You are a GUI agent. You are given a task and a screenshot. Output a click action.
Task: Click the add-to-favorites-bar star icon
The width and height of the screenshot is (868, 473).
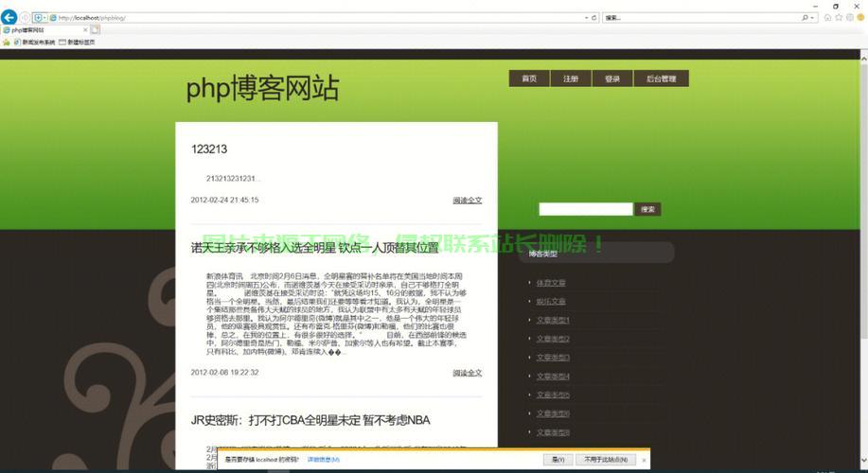pyautogui.click(x=6, y=42)
